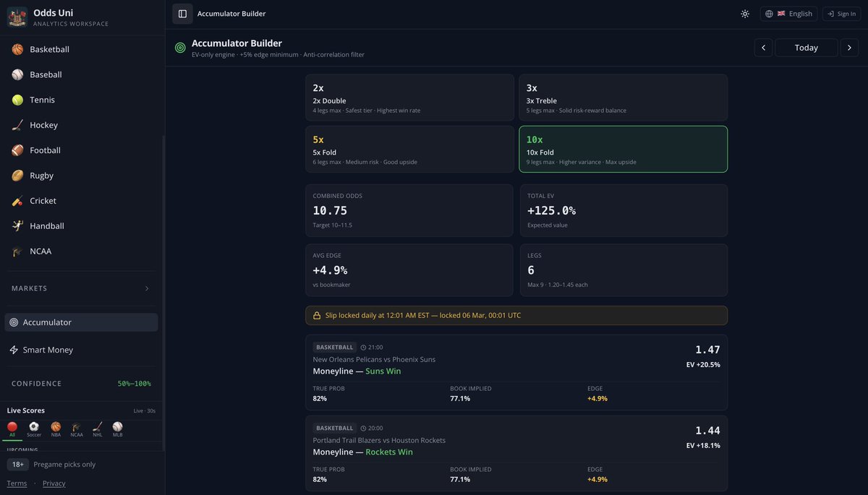Expand the Markets section chevron

[x=147, y=288]
